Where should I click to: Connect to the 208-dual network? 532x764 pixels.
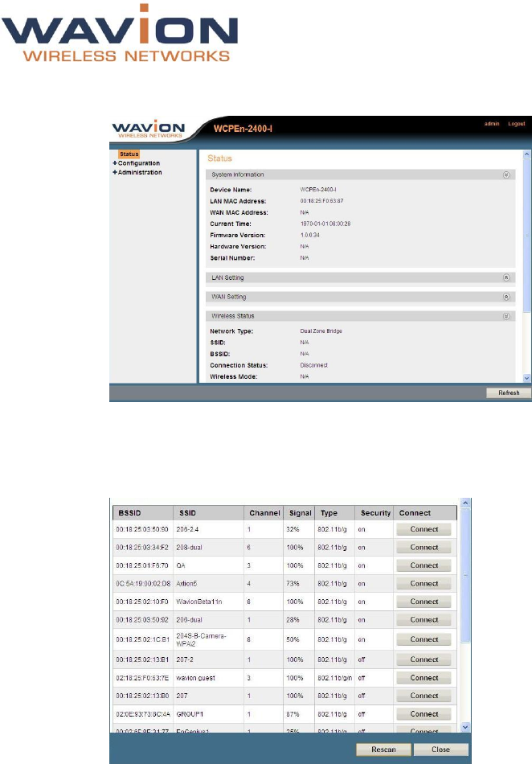click(424, 547)
